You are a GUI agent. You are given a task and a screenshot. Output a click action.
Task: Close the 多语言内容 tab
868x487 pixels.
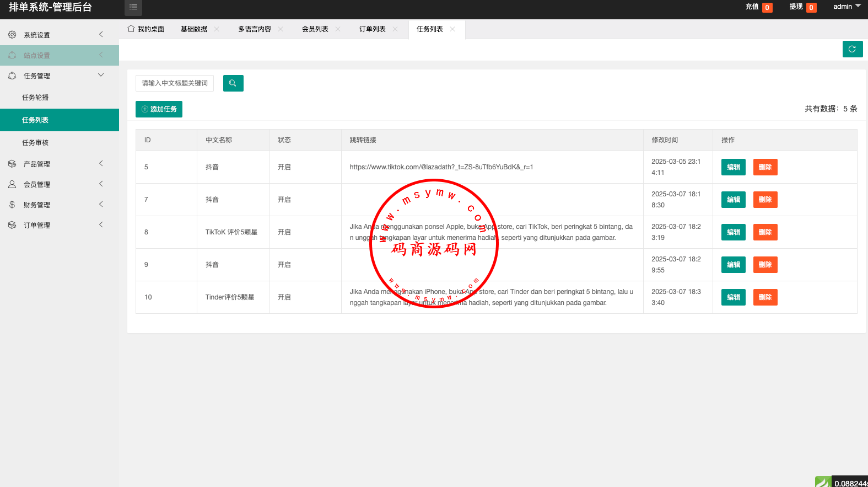click(x=281, y=29)
